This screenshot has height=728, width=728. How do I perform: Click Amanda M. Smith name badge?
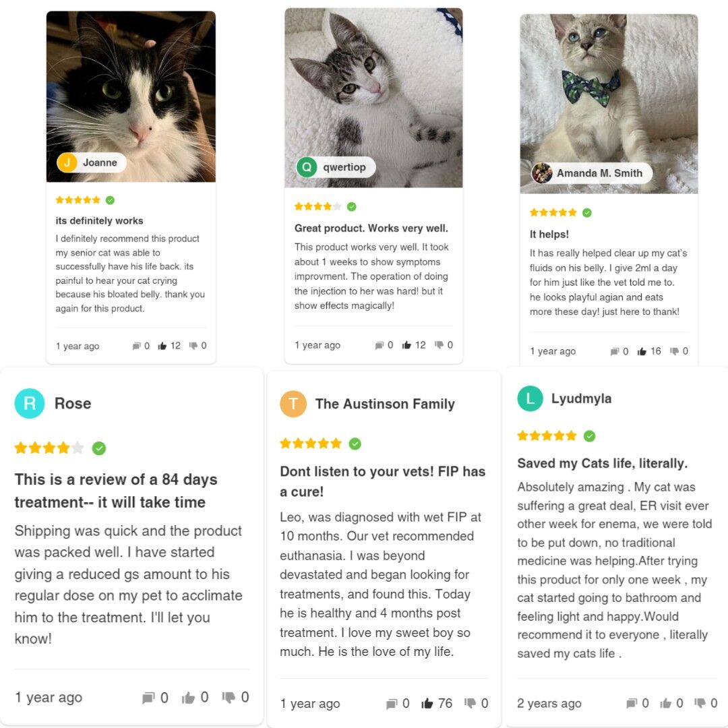(x=591, y=173)
